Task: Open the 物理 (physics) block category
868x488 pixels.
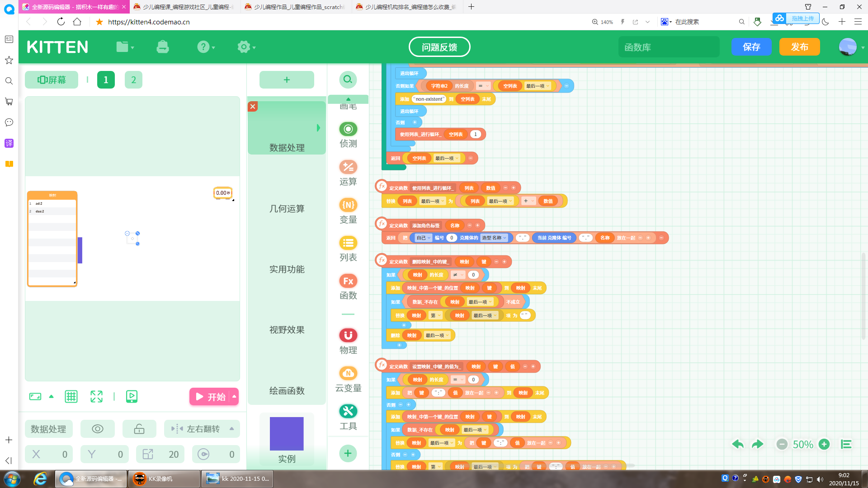Action: [x=348, y=341]
